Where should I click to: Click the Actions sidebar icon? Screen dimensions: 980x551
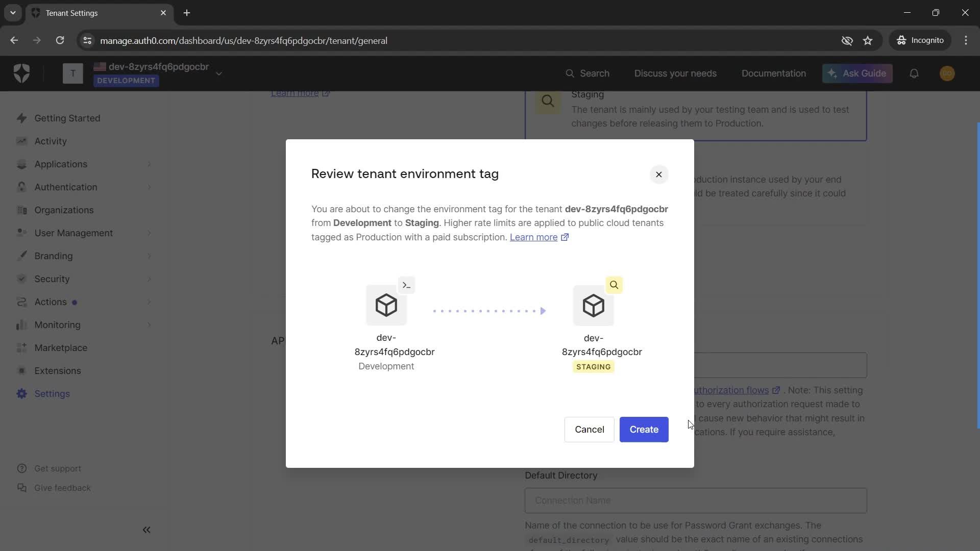[21, 302]
